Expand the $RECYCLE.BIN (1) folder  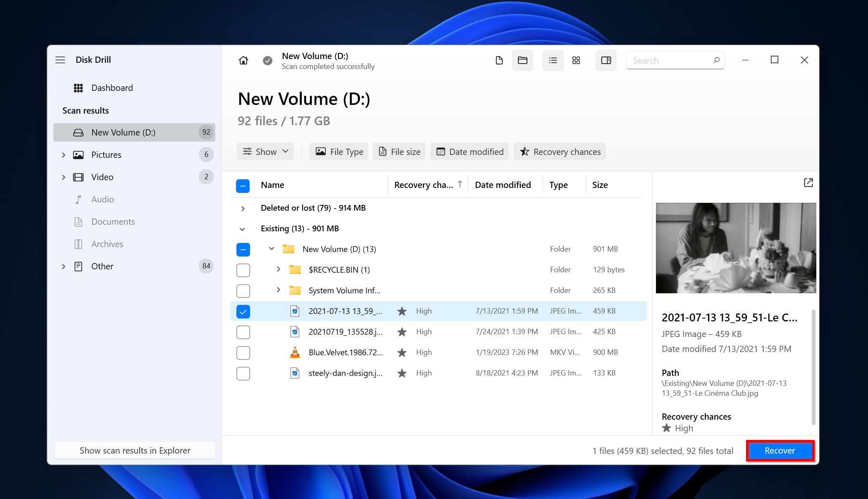point(279,269)
